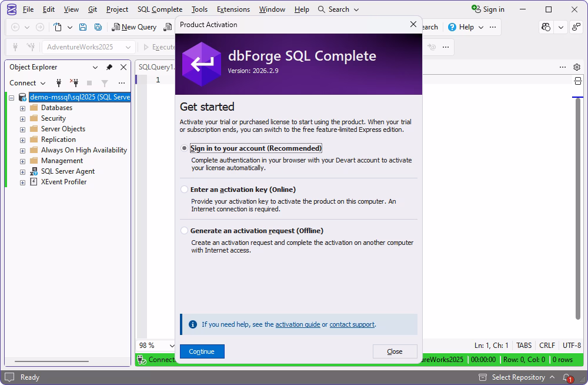588x385 pixels.
Task: Expand the Security folder node
Action: point(22,119)
